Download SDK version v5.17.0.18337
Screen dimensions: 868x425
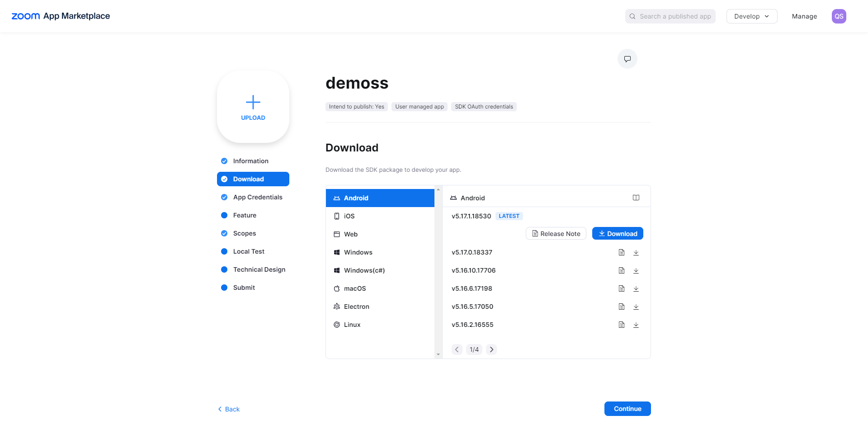click(636, 252)
